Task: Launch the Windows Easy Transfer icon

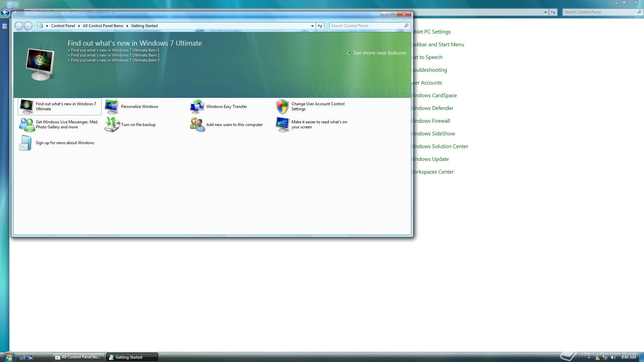Action: [197, 107]
